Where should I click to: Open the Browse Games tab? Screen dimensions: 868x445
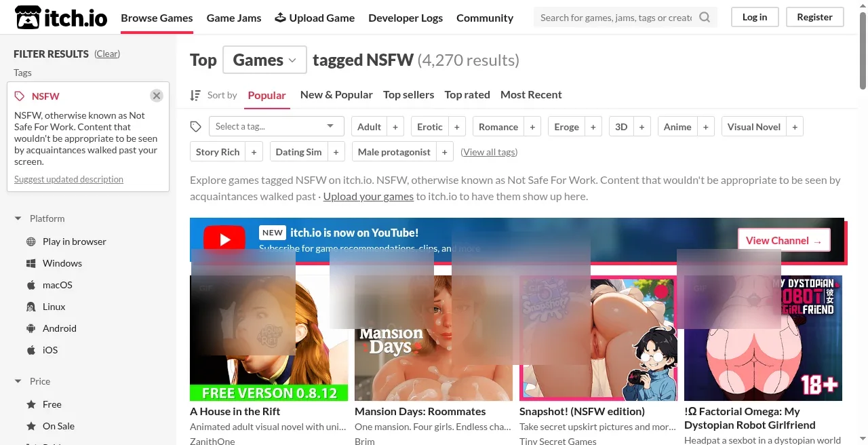(157, 18)
